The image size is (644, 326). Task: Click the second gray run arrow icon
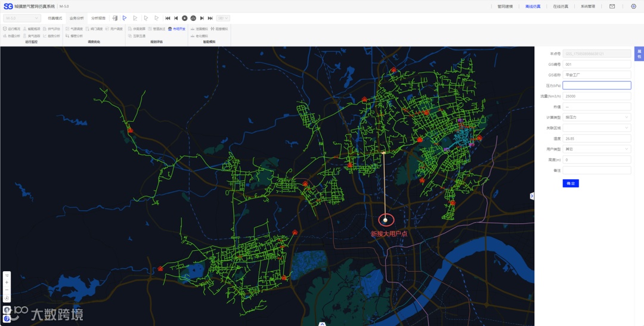coord(135,18)
